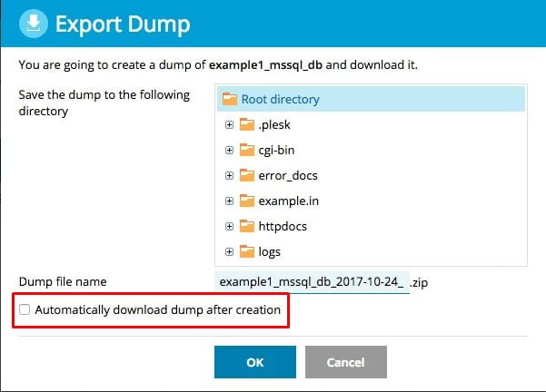Image resolution: width=546 pixels, height=392 pixels.
Task: Click the logs folder icon
Action: [247, 251]
